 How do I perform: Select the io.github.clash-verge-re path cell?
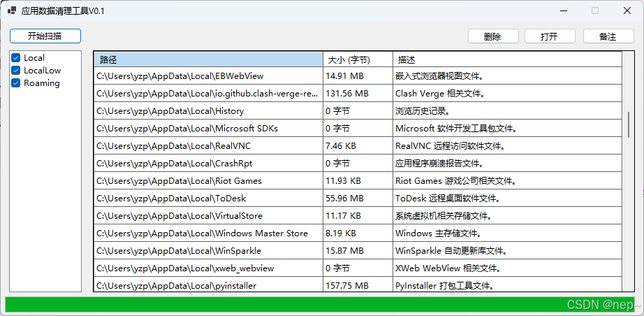tap(209, 93)
